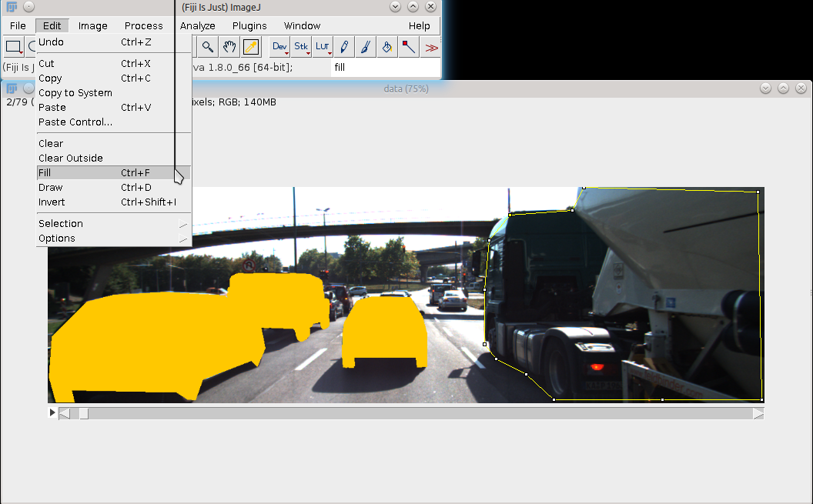Open the Image menu
This screenshot has width=813, height=504.
92,25
